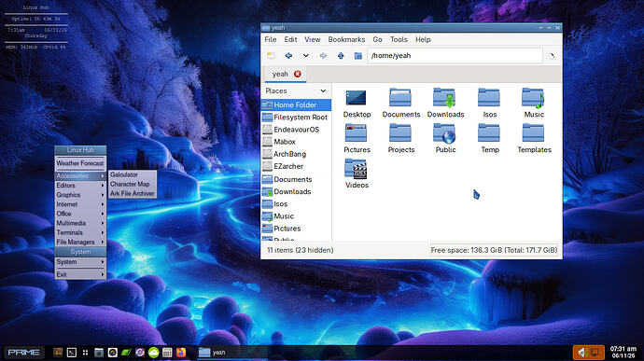
Task: Click the green cloud taskbar icon
Action: pyautogui.click(x=154, y=353)
